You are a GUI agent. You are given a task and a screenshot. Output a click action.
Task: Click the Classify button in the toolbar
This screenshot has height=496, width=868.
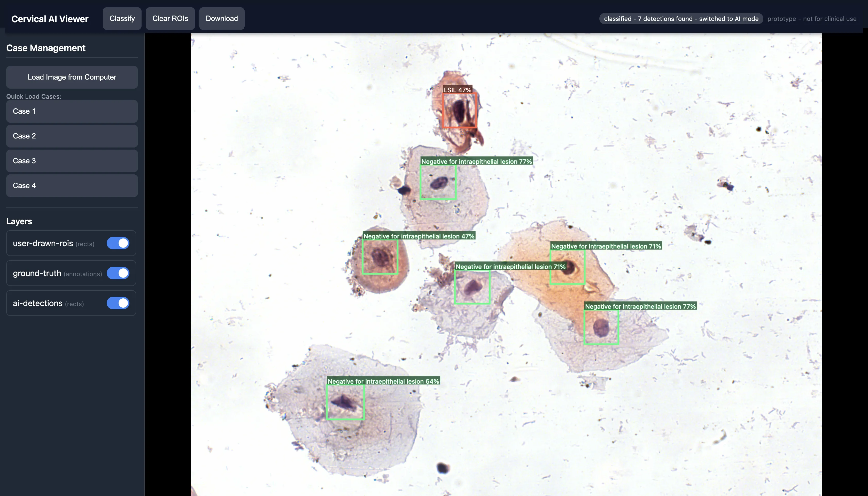[x=122, y=18]
